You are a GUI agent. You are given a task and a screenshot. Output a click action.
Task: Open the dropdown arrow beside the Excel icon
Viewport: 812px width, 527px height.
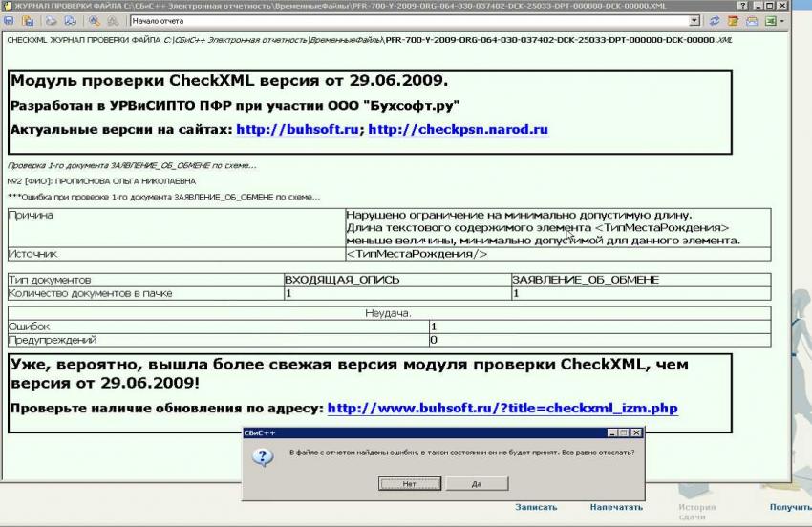click(783, 20)
